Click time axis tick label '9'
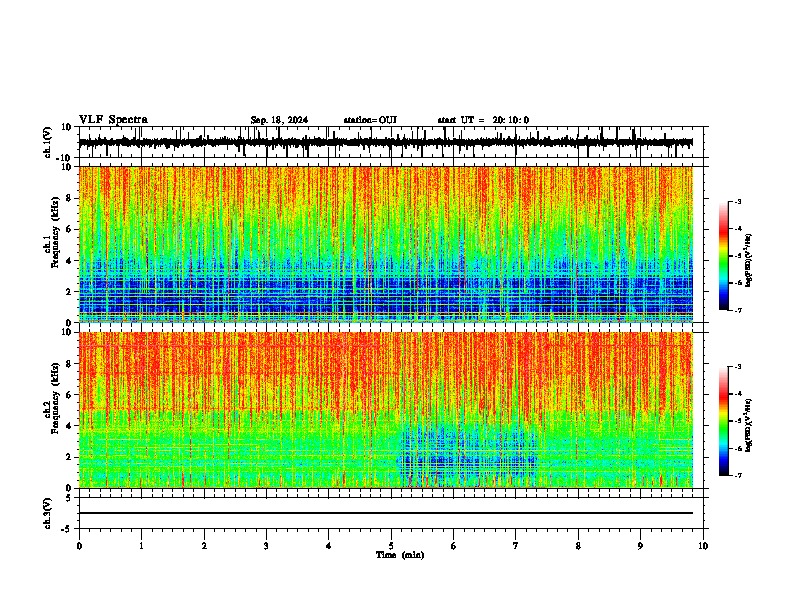The width and height of the screenshot is (792, 612). click(x=640, y=546)
